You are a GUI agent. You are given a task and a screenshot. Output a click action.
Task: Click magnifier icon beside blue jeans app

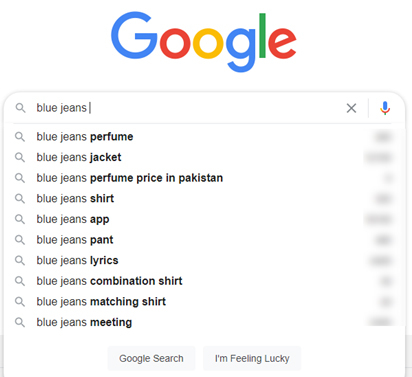pyautogui.click(x=20, y=219)
